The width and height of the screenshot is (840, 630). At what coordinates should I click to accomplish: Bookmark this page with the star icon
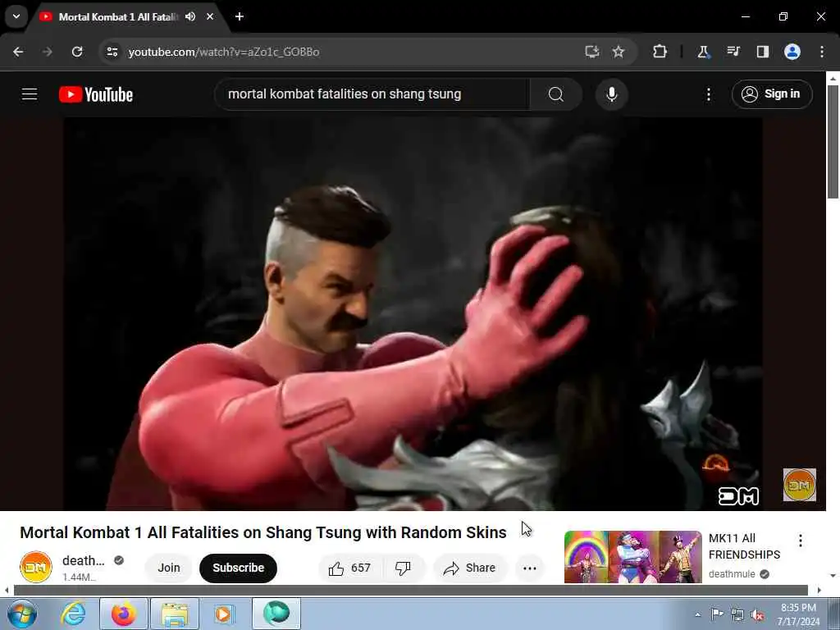click(619, 52)
